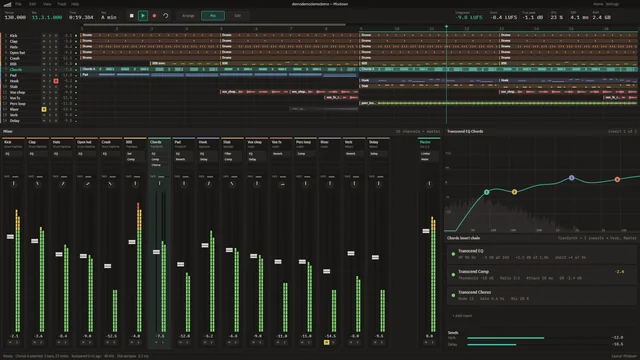Click the bar position 11.3.1.000

point(47,18)
